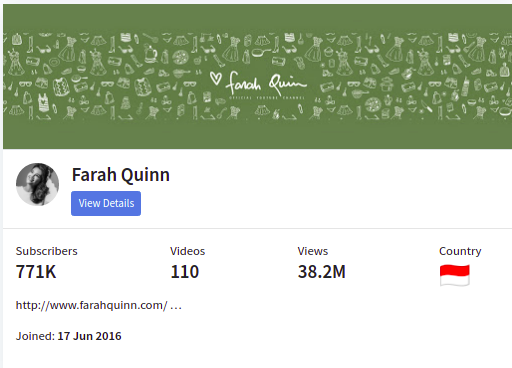Viewport: 512px width, 368px height.
Task: Click the View Details button
Action: click(106, 203)
